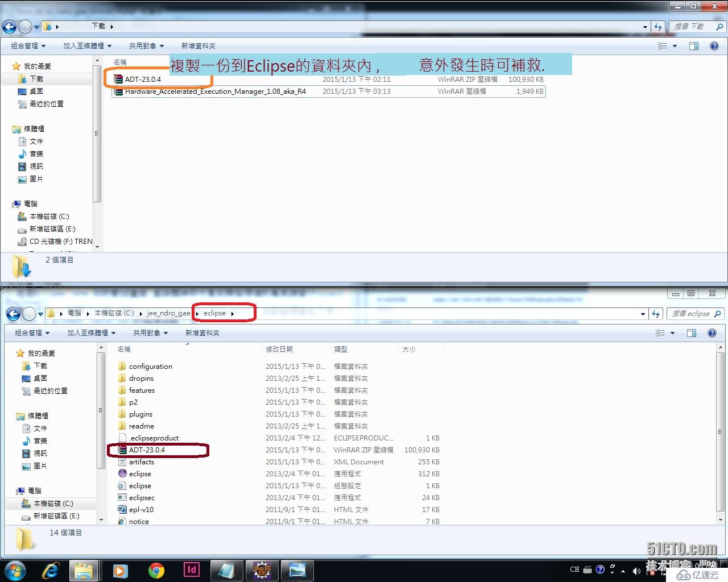Toggle preview pane in upper Explorer window
Viewport: 728px width, 582px height.
tap(694, 46)
